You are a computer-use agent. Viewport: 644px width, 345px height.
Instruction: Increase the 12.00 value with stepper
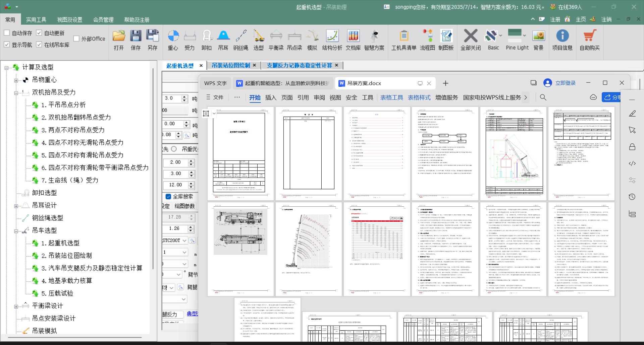[x=191, y=183]
